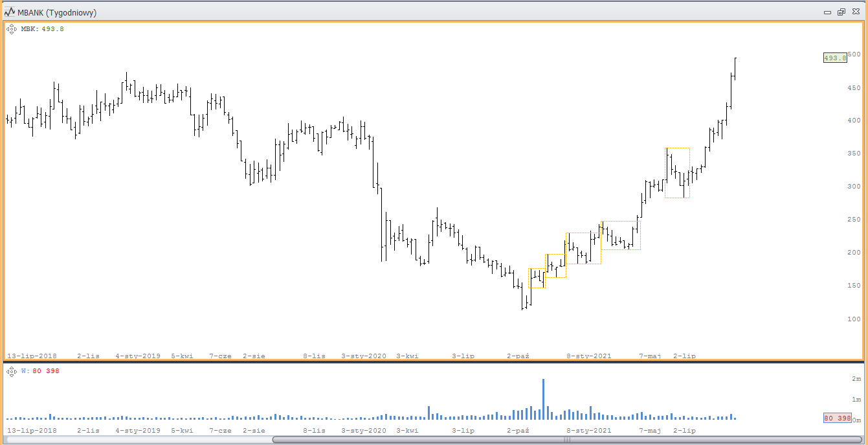Image resolution: width=868 pixels, height=445 pixels.
Task: Click the chart icon in the MBANK title bar
Action: [10, 12]
